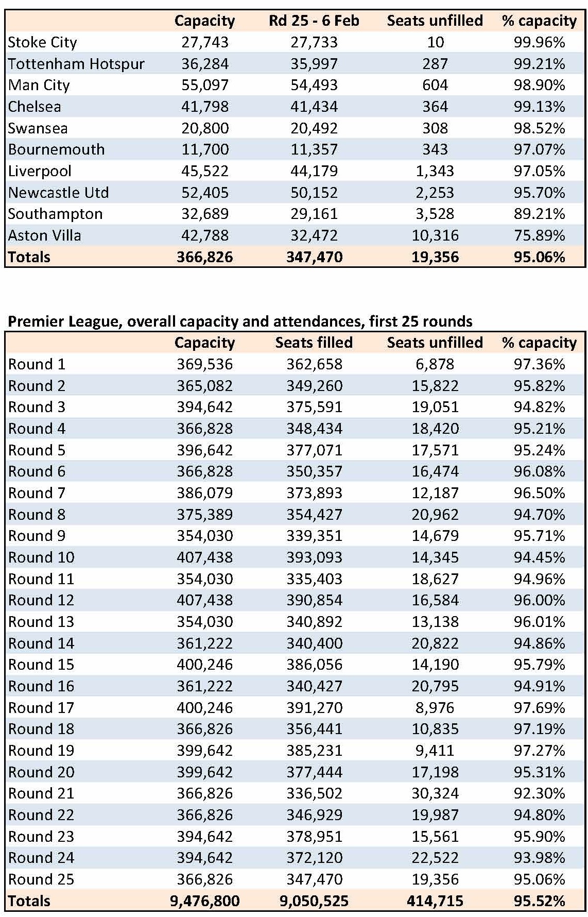Click the Seats unfilled header in top table
588x917 pixels.
(x=435, y=21)
